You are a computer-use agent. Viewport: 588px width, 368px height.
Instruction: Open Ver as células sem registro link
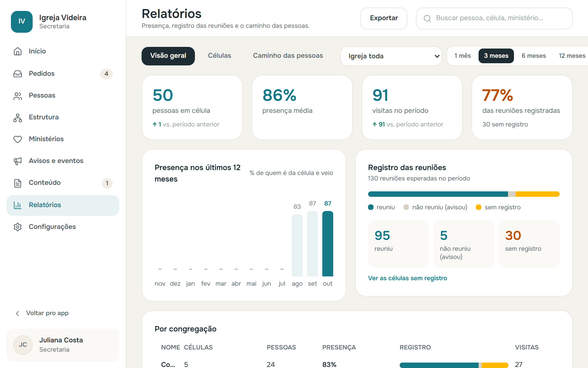[x=408, y=278]
